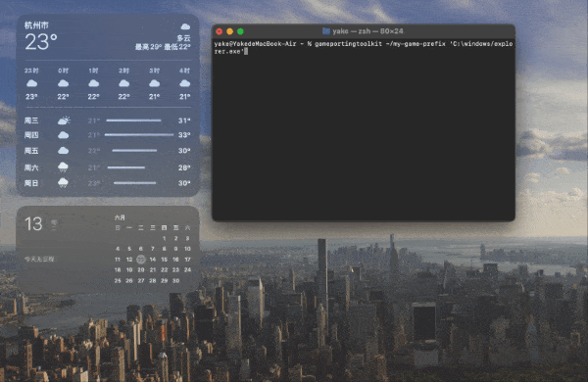The height and width of the screenshot is (382, 588).
Task: Click the cloud icon under 1时
Action: [93, 83]
